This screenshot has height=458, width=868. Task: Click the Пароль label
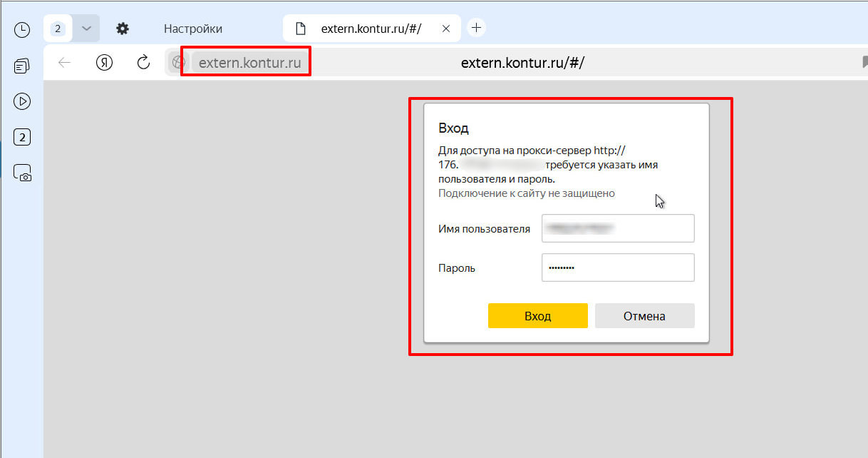pyautogui.click(x=457, y=268)
